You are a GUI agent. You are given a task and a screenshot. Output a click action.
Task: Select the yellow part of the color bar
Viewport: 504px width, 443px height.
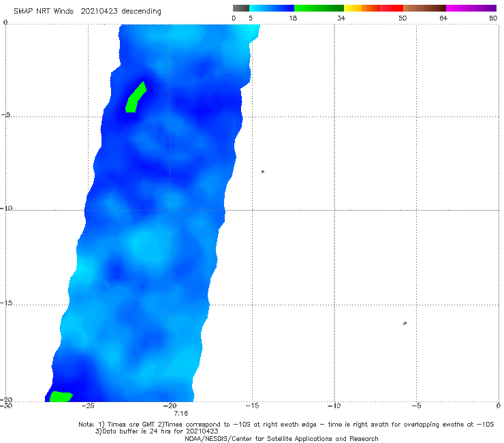tap(353, 8)
